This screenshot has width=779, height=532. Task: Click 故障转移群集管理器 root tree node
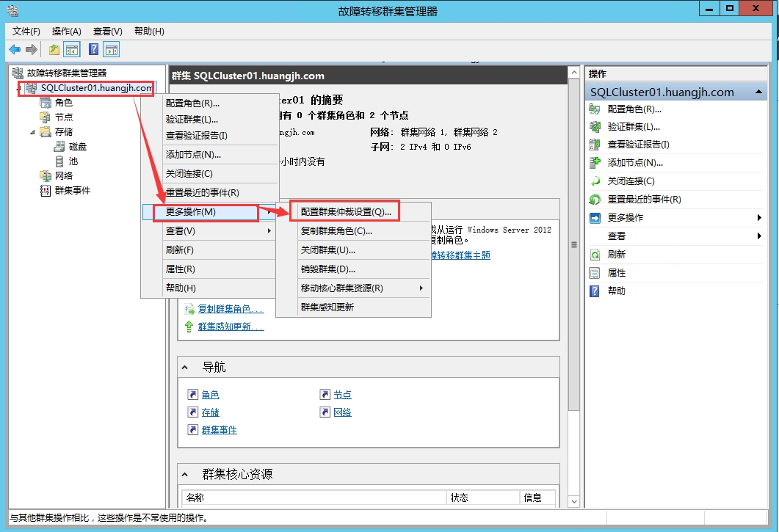(67, 73)
